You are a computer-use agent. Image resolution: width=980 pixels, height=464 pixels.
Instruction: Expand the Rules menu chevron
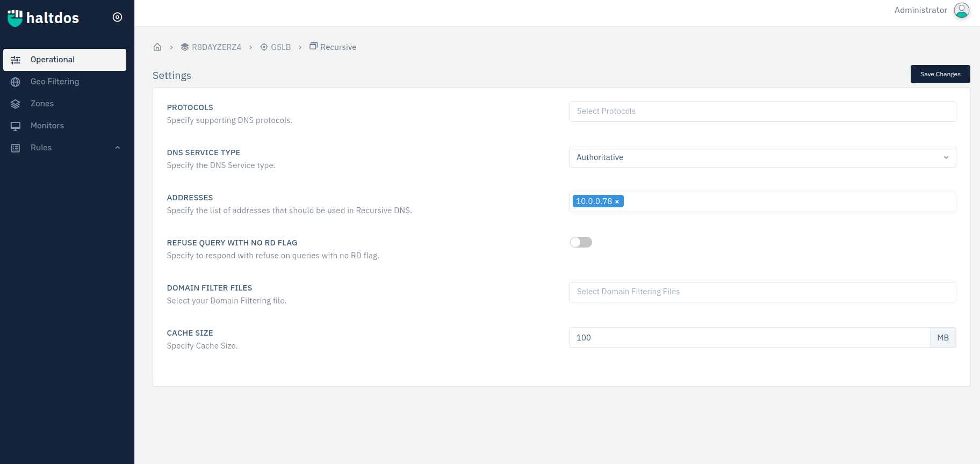point(118,148)
